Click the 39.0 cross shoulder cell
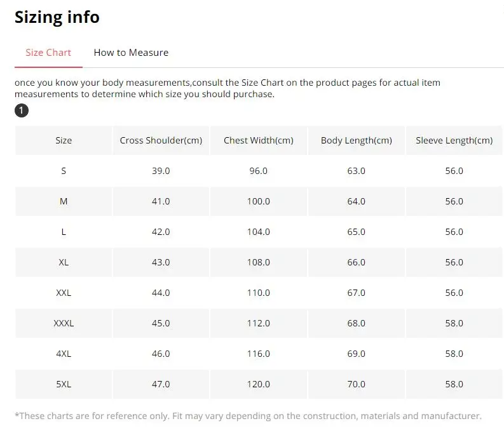The height and width of the screenshot is (440, 504). tap(161, 171)
